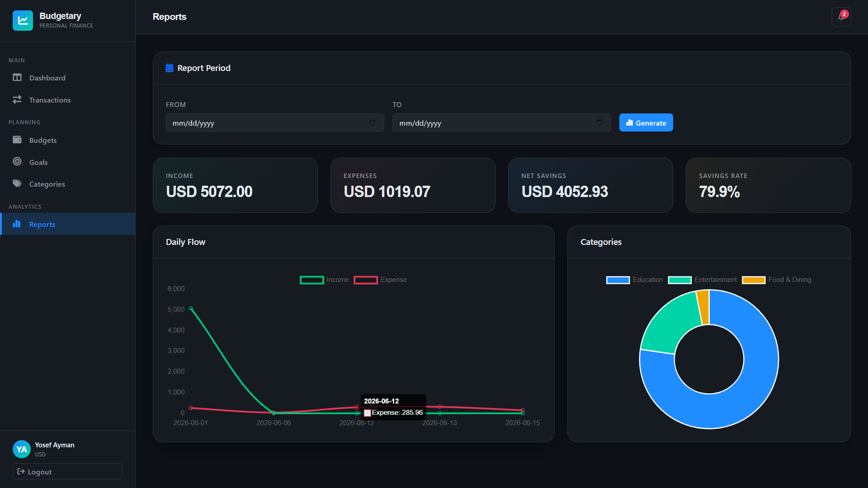Viewport: 868px width, 488px height.
Task: Click the Yosef Ayman user name
Action: 55,445
